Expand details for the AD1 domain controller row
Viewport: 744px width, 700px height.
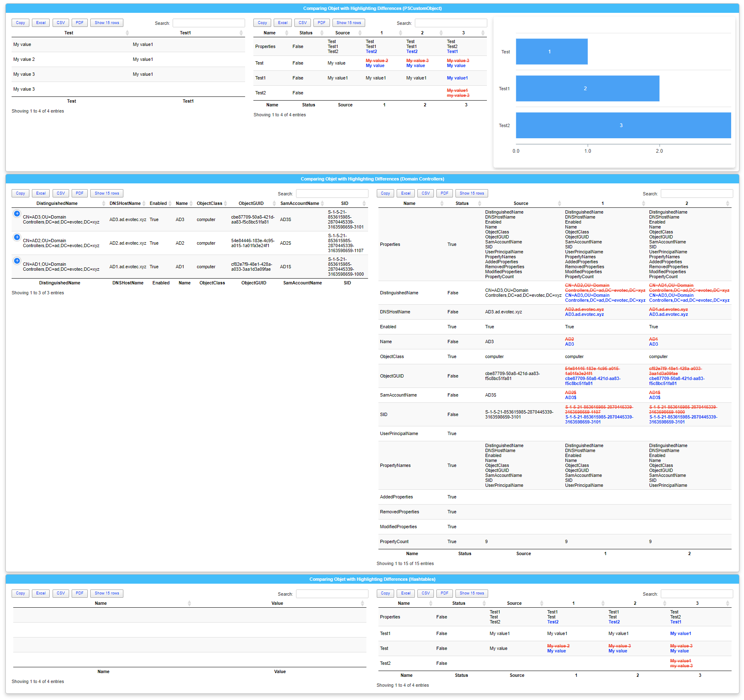point(17,261)
